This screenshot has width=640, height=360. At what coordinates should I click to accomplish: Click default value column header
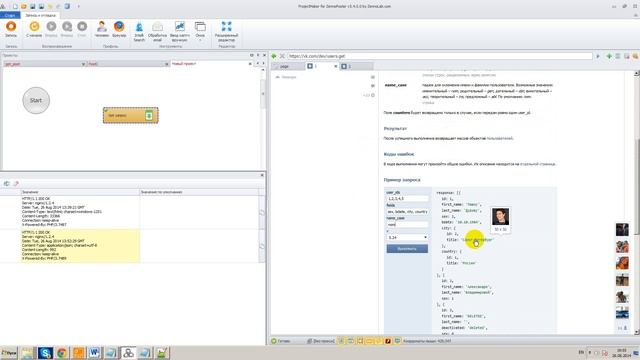[x=199, y=192]
